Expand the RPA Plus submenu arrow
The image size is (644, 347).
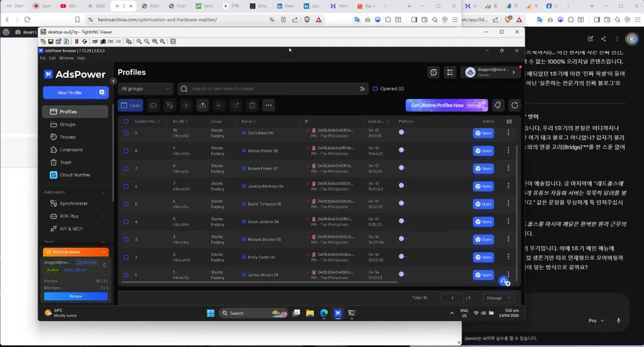tap(104, 216)
